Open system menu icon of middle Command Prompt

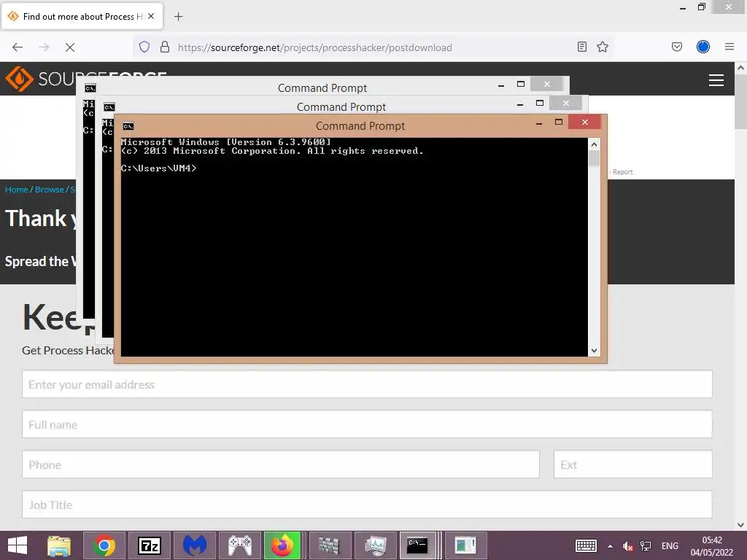coord(109,107)
